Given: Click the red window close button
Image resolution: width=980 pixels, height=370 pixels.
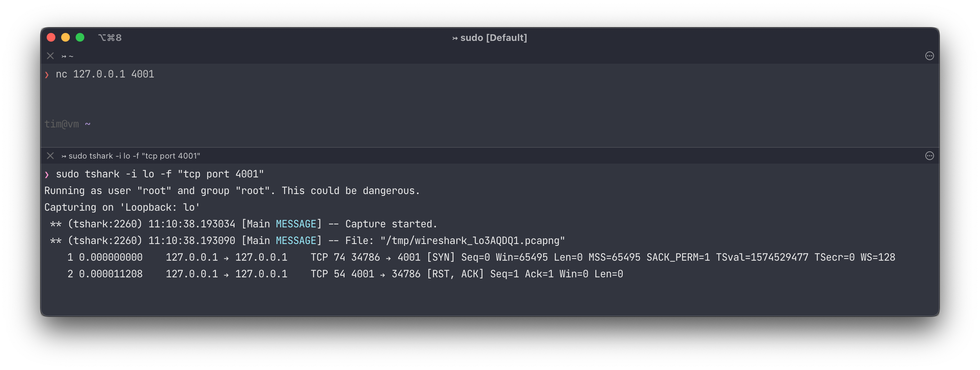Looking at the screenshot, I should [51, 37].
